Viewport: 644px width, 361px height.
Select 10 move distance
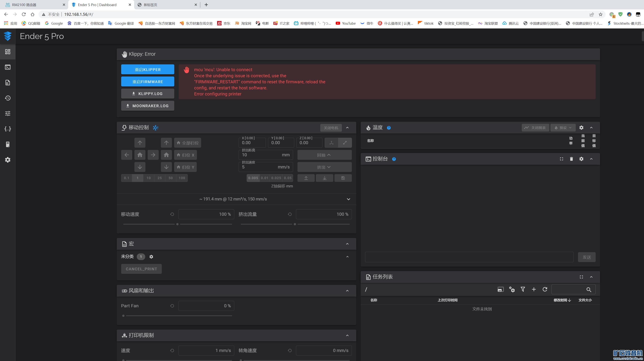tap(149, 178)
